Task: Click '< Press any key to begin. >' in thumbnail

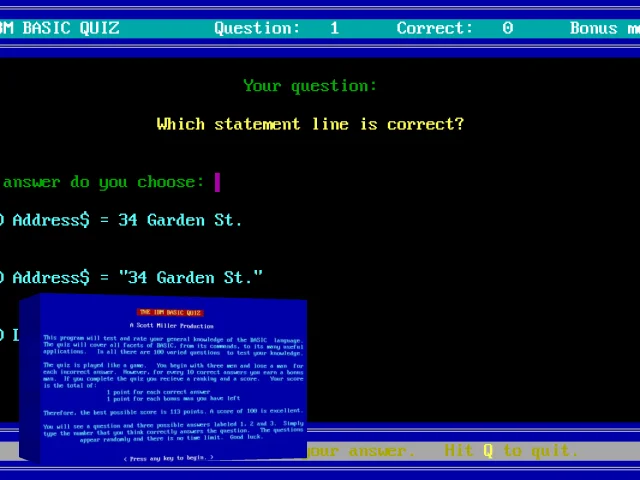Action: click(169, 458)
